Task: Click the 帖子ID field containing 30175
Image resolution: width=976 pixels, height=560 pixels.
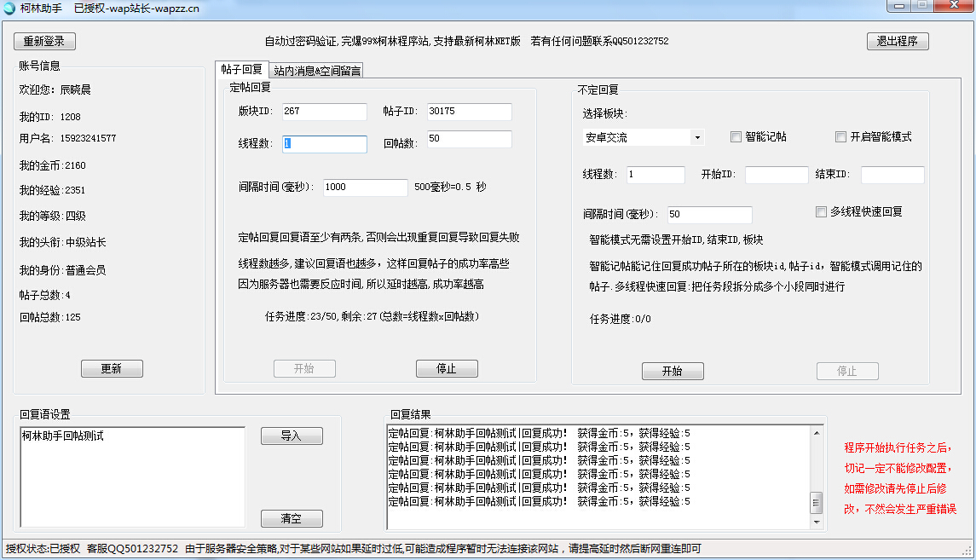Action: [x=469, y=112]
